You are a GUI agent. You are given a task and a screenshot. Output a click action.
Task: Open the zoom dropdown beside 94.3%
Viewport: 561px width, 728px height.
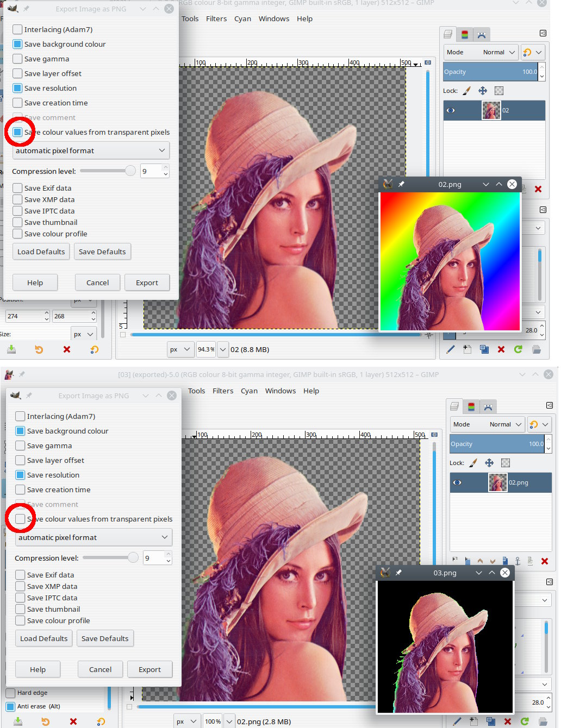tap(222, 349)
